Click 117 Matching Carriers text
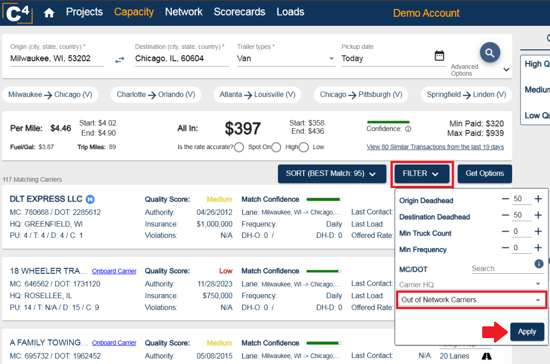Viewport: 550px width, 364px height. 32,180
